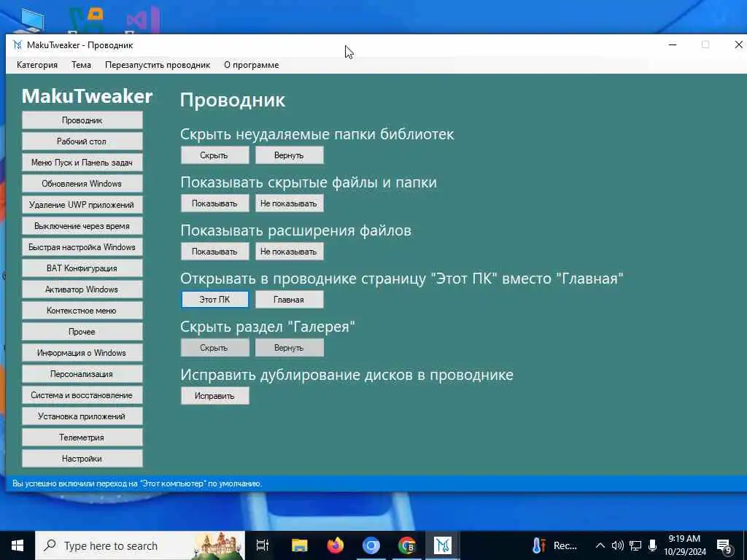Go to Обновления Windows section
Screen dimensions: 747x560
82,183
